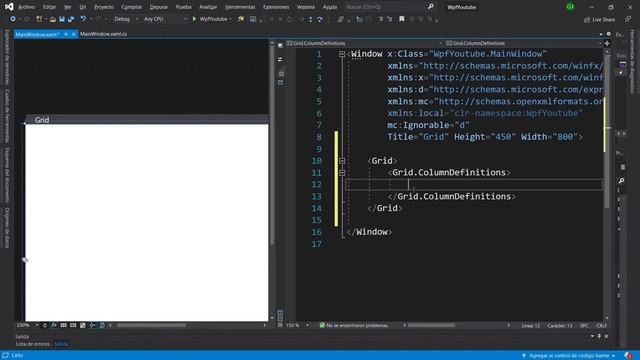Open the Herramientas menu
640x360 pixels.
[x=240, y=7]
